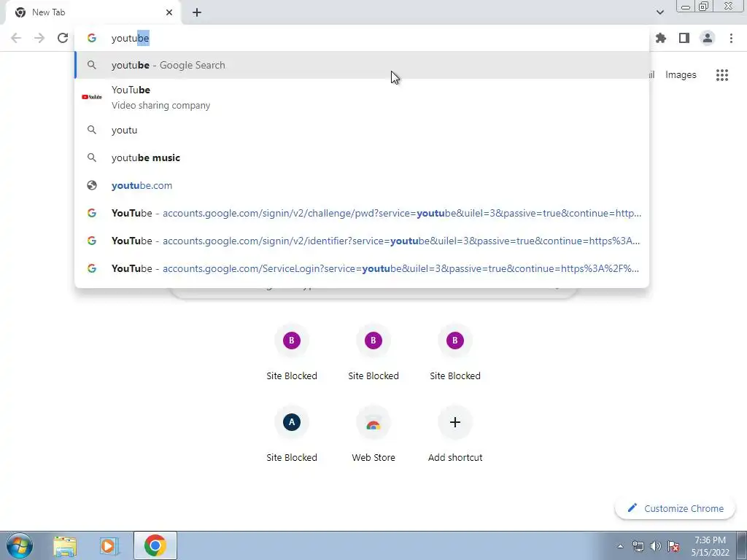Open Chrome's three-dot menu
Screen dimensions: 747x560
click(731, 38)
